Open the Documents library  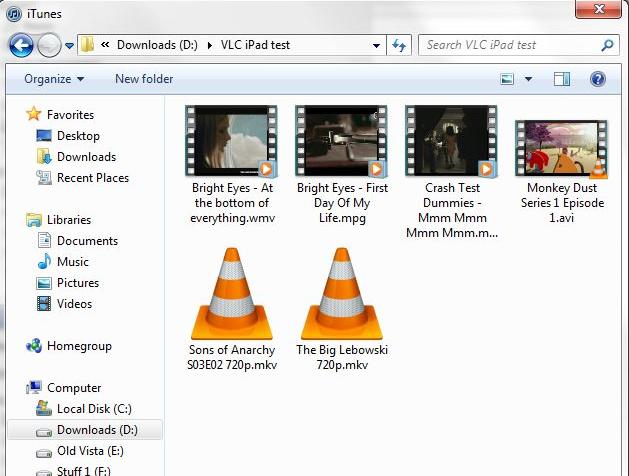click(x=87, y=241)
